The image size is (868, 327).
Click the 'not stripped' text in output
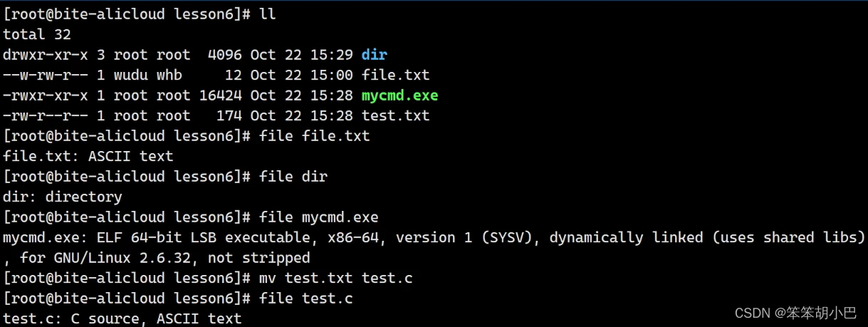tap(258, 258)
